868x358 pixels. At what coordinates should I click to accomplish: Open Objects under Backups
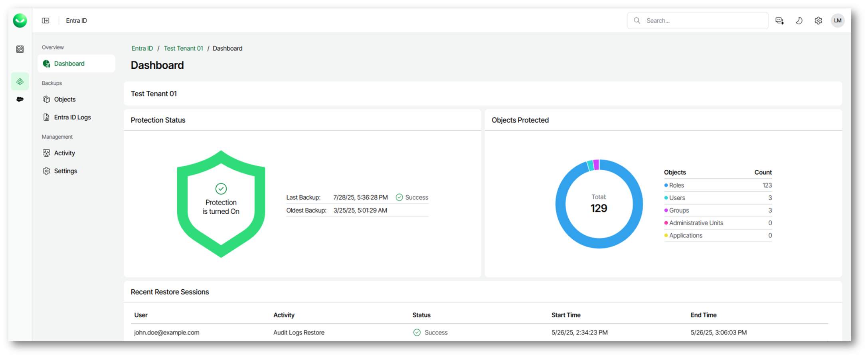click(65, 99)
